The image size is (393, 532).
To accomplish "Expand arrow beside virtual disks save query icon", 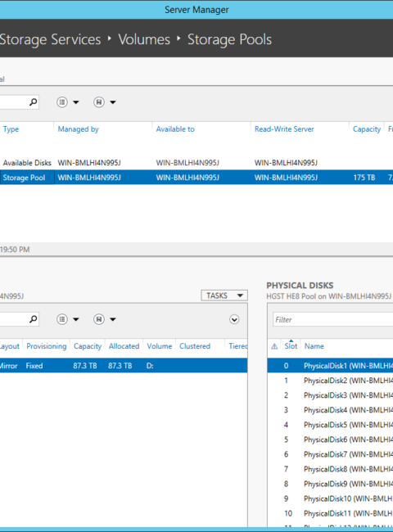I will tap(113, 319).
